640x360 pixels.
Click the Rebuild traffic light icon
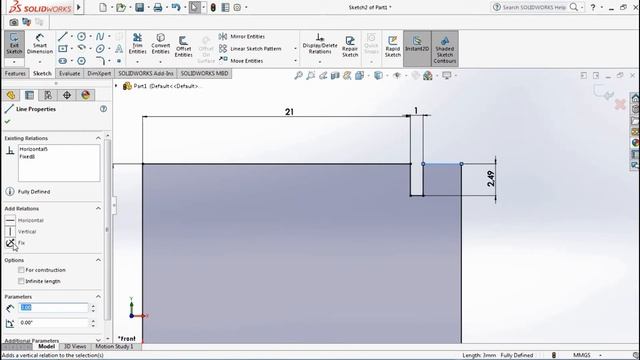click(213, 7)
